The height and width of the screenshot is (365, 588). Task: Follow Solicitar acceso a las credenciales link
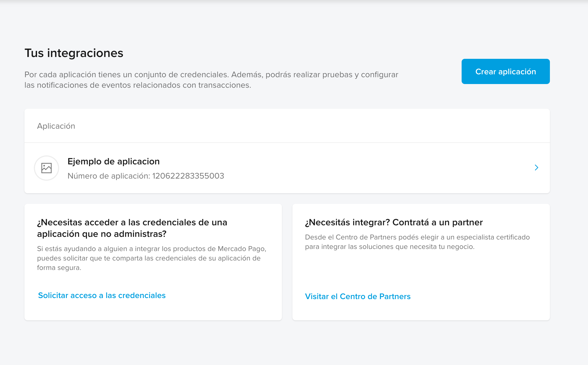coord(102,295)
